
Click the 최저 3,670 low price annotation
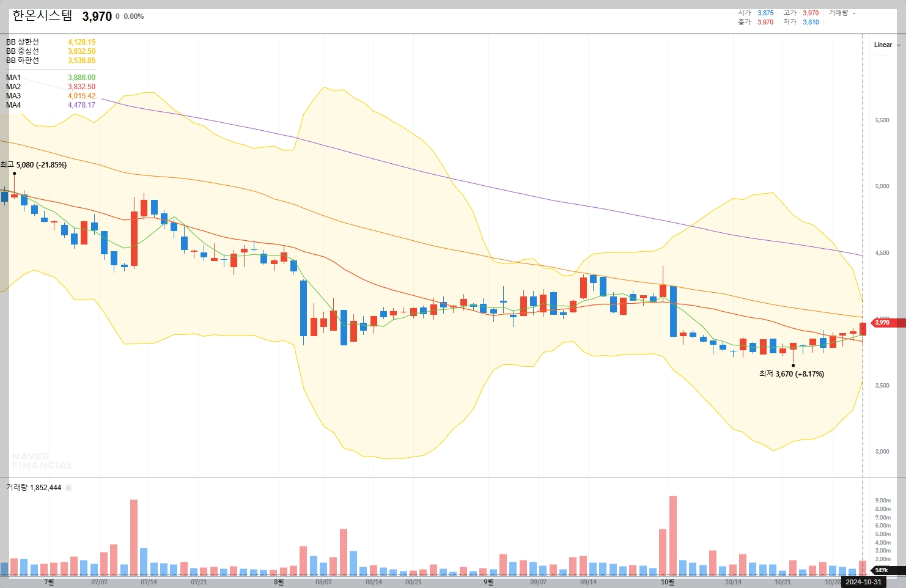point(792,374)
